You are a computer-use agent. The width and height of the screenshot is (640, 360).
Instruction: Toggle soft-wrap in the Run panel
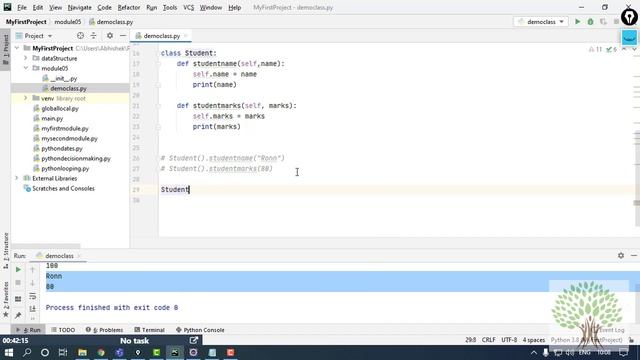point(33,296)
